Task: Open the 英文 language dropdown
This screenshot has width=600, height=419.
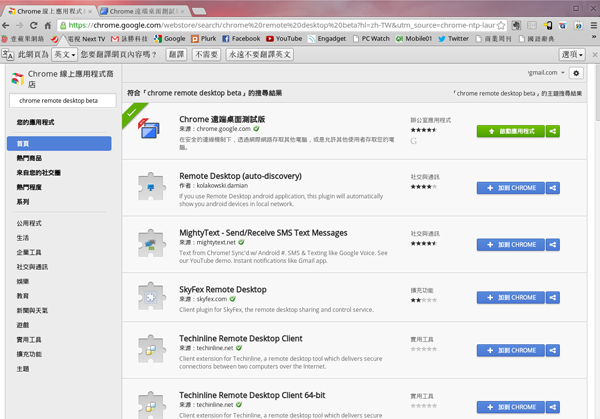Action: click(x=65, y=55)
